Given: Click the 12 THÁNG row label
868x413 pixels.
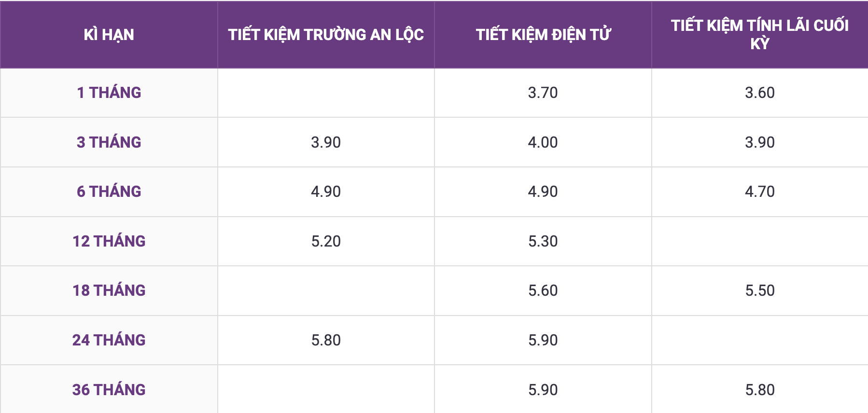Looking at the screenshot, I should tap(109, 241).
